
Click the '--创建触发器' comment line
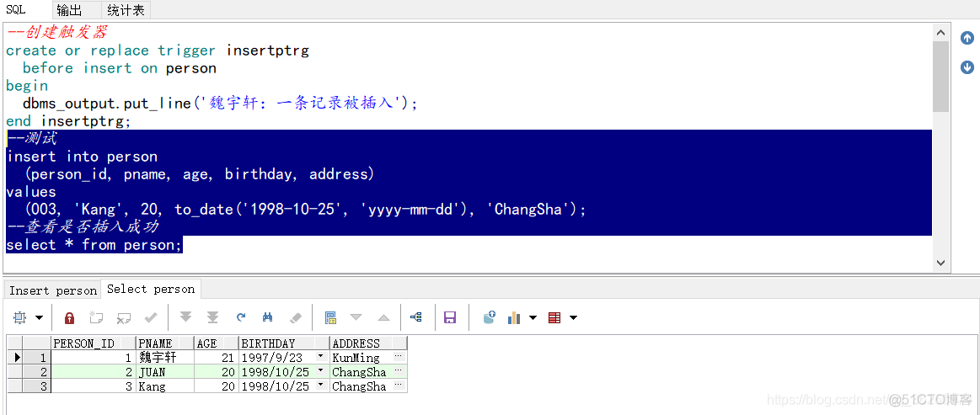56,33
